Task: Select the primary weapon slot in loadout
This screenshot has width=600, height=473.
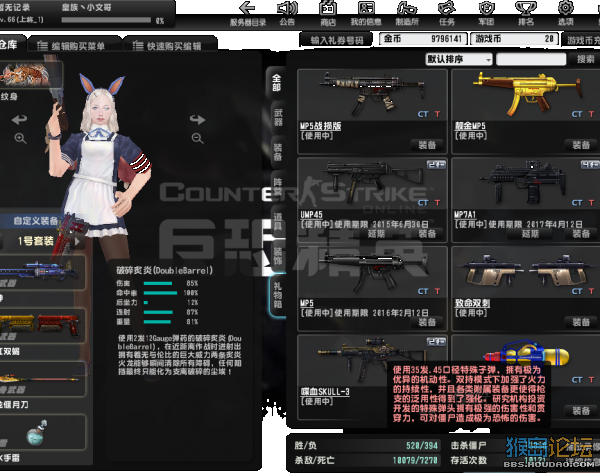Action: pos(42,272)
